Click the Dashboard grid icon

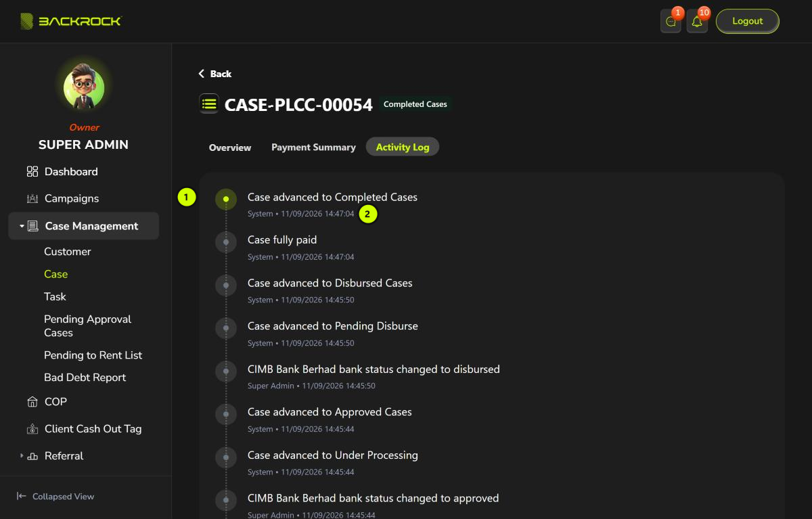[x=32, y=172]
